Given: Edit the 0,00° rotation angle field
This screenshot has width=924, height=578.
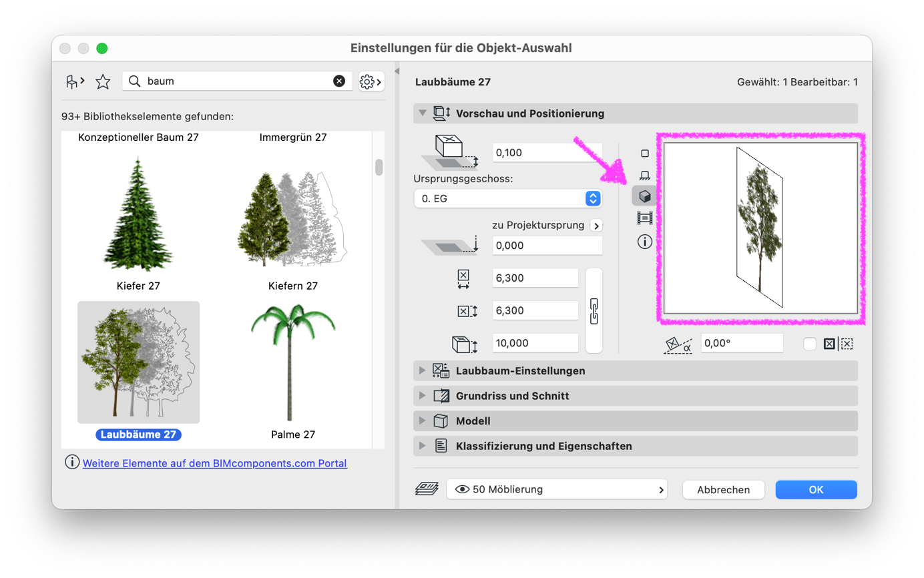Looking at the screenshot, I should [742, 344].
